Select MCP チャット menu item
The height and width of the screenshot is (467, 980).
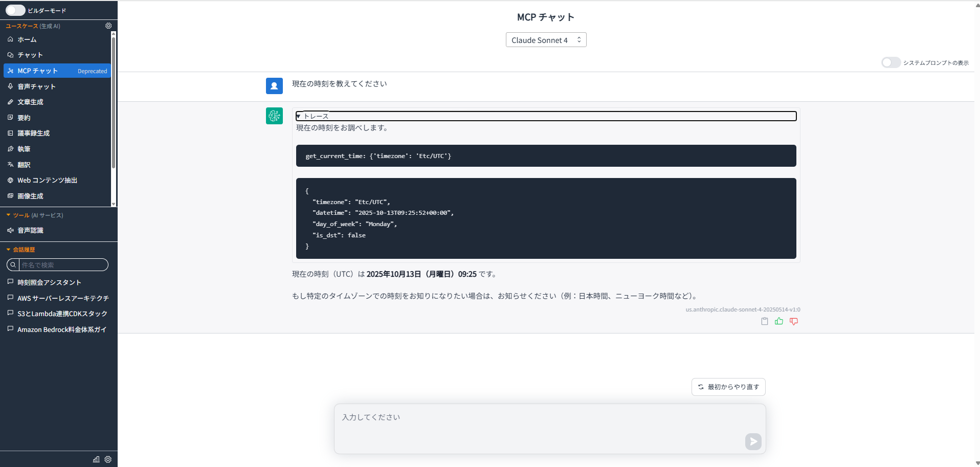pyautogui.click(x=57, y=71)
